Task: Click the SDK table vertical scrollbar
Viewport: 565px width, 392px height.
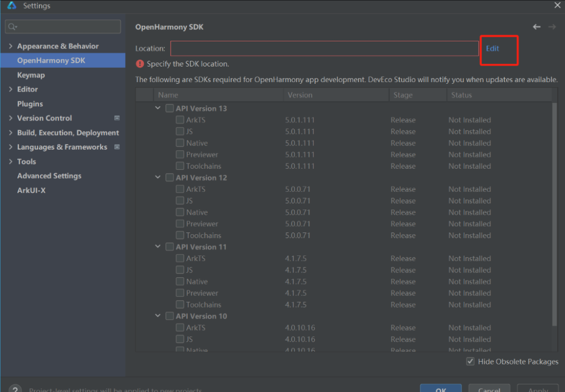Action: (x=554, y=215)
